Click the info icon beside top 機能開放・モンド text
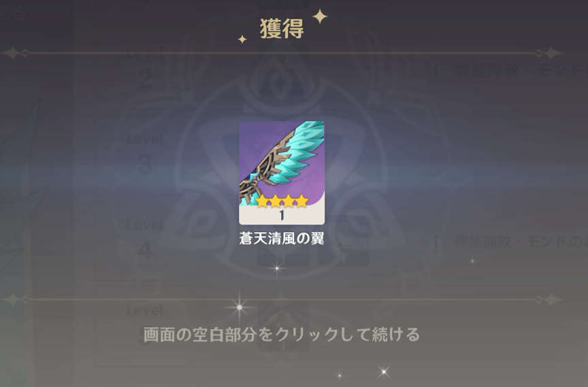 click(436, 70)
